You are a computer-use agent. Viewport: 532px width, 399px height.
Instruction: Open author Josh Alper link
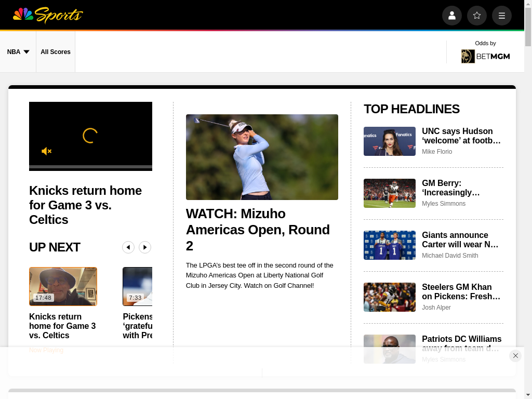tap(436, 308)
